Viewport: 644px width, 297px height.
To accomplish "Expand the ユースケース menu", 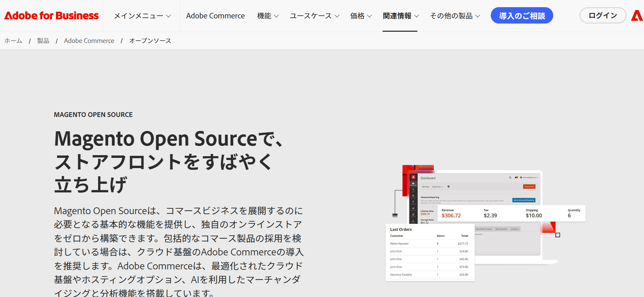I will tap(314, 16).
